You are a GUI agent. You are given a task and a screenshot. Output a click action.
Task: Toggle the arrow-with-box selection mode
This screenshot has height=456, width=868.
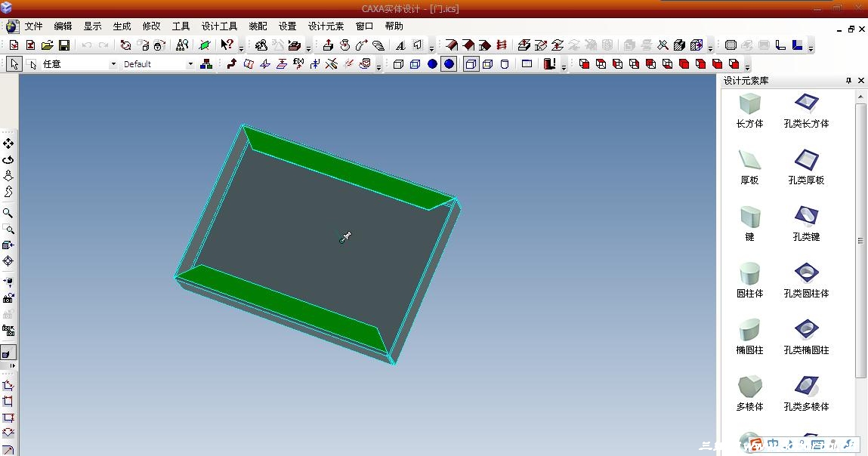coord(32,64)
